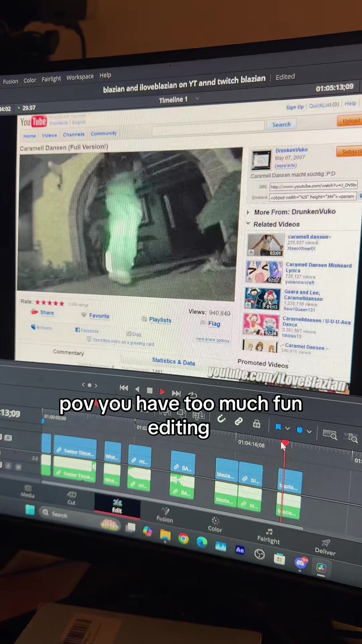This screenshot has width=362, height=644.
Task: Open OBS Studio from the taskbar
Action: 259,554
